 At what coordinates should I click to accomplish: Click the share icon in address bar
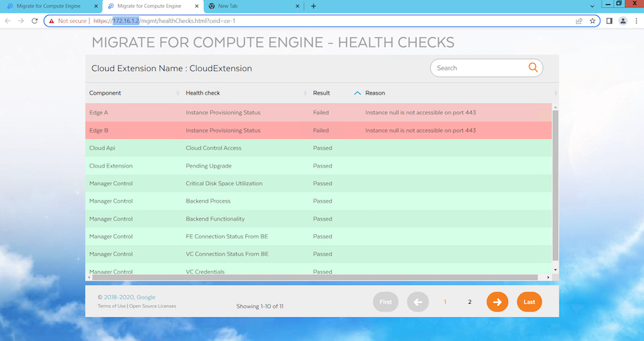578,21
